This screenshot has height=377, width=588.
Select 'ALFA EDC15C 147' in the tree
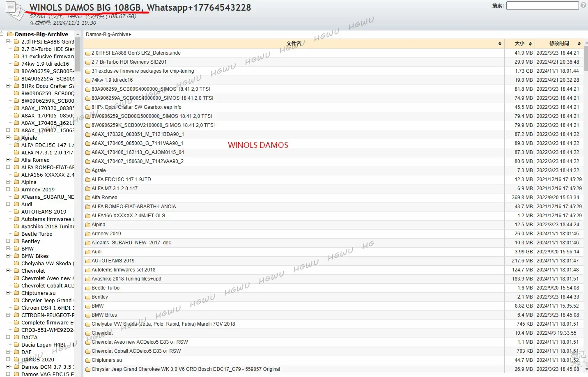(48, 145)
